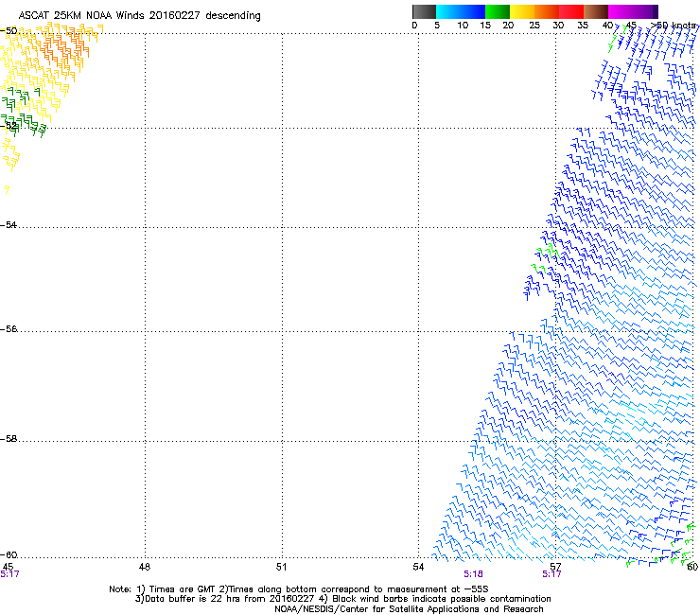Click the purple '5:17' time below longitude 57

(551, 574)
